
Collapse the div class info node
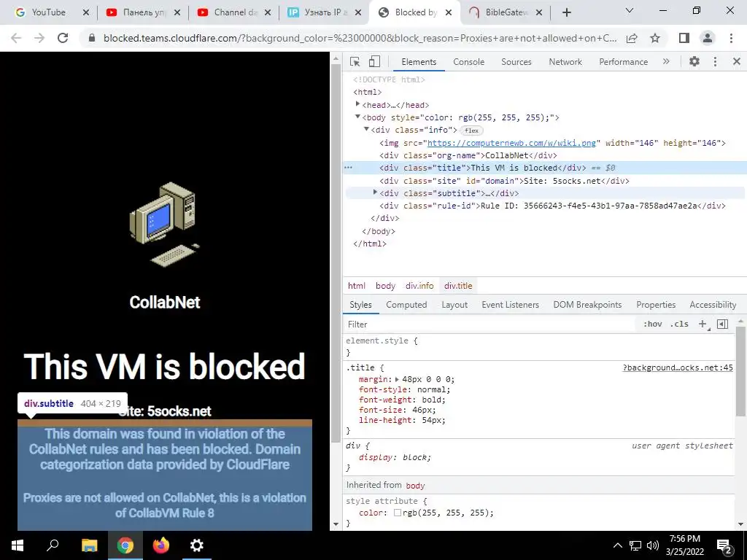[x=366, y=129]
